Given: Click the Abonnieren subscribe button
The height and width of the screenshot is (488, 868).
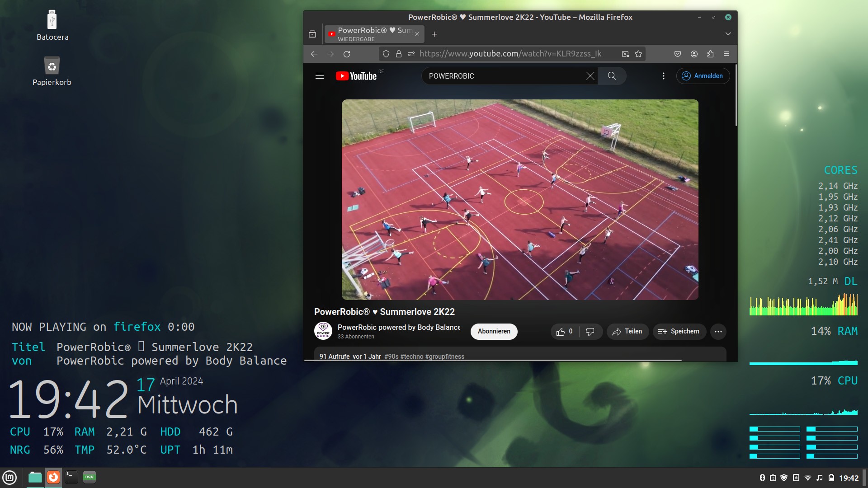Looking at the screenshot, I should click(494, 331).
